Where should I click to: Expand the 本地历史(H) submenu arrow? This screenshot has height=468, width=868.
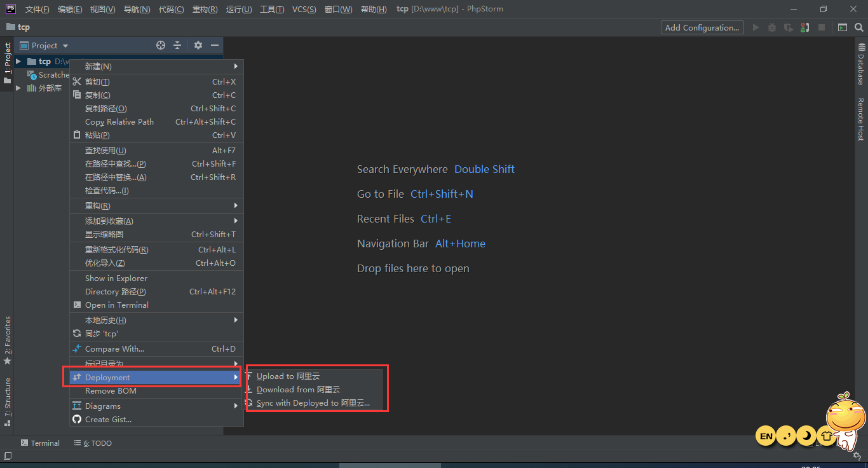point(236,320)
